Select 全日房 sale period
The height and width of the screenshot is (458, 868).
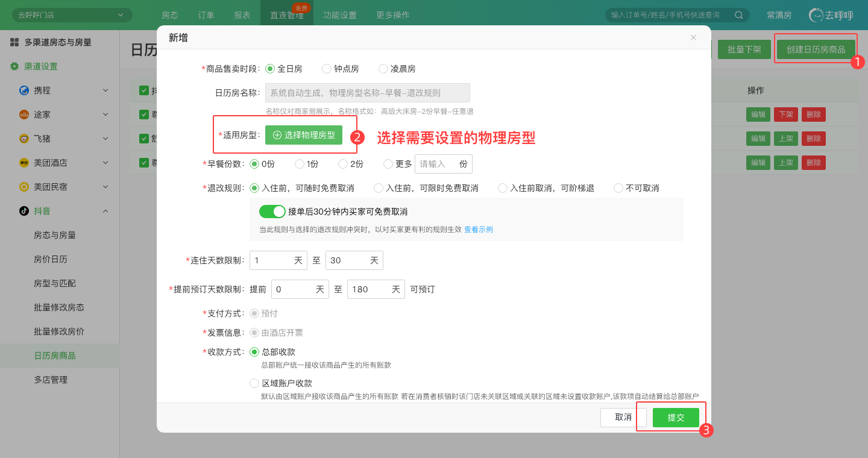coord(270,69)
